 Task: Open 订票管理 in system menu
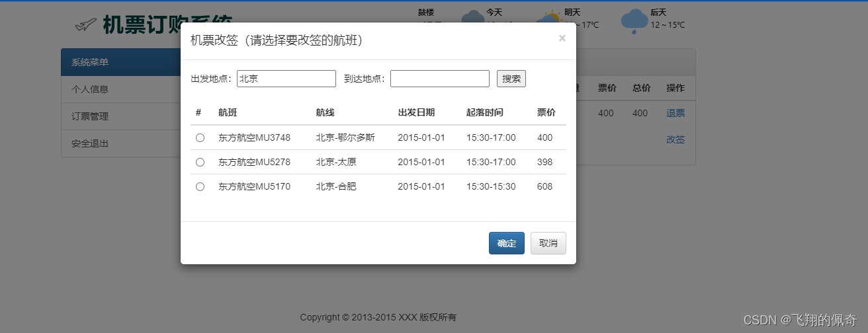pos(120,116)
